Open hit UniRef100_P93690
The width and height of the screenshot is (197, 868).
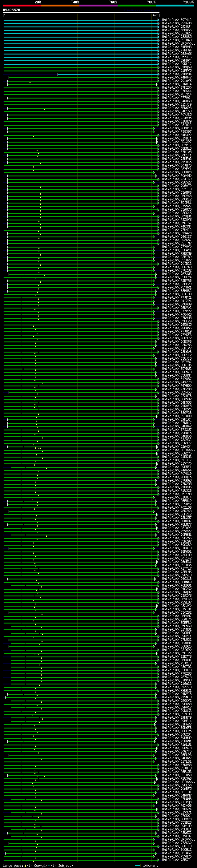[177, 23]
